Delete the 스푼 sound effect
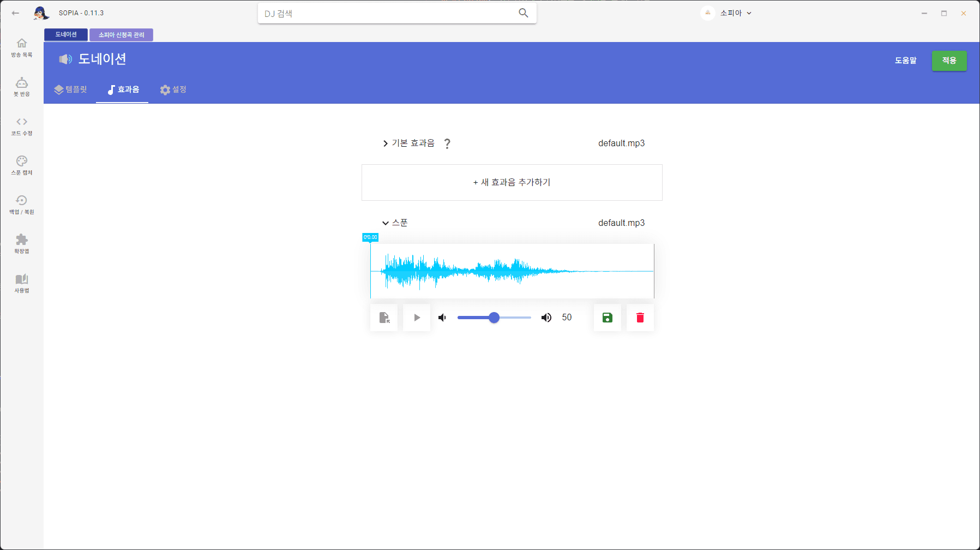The width and height of the screenshot is (980, 550). pos(640,317)
